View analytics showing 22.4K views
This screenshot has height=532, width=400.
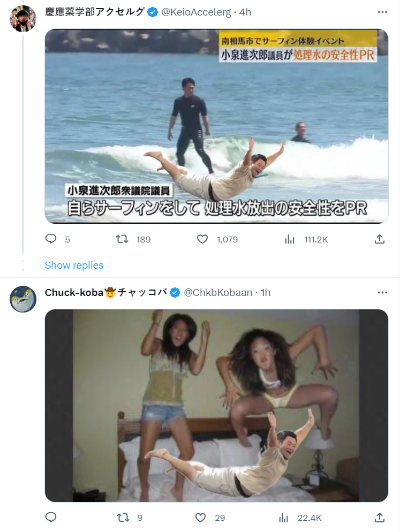pos(284,518)
